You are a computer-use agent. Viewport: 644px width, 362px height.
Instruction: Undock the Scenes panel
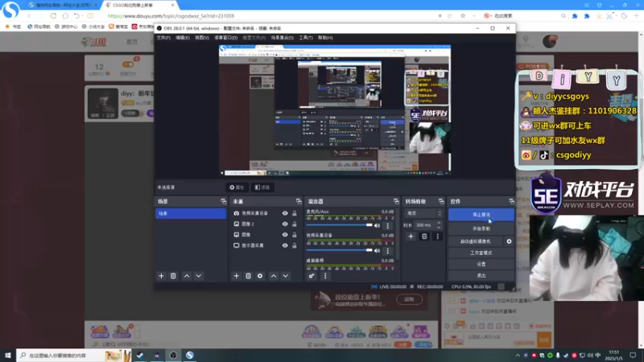(224, 202)
